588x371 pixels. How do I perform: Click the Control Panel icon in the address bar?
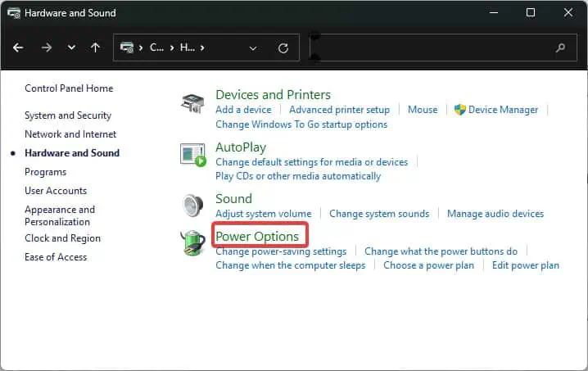click(127, 48)
